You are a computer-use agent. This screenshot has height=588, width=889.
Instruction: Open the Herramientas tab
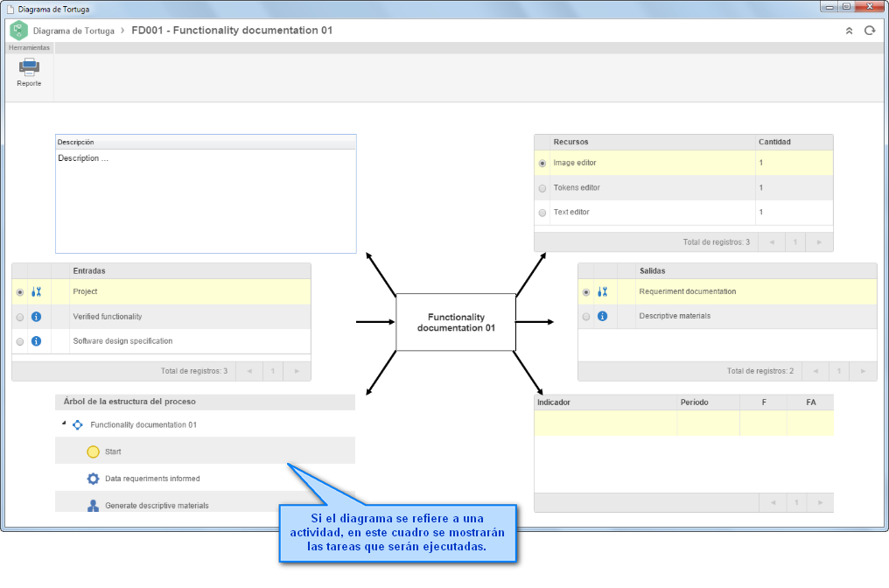point(30,47)
